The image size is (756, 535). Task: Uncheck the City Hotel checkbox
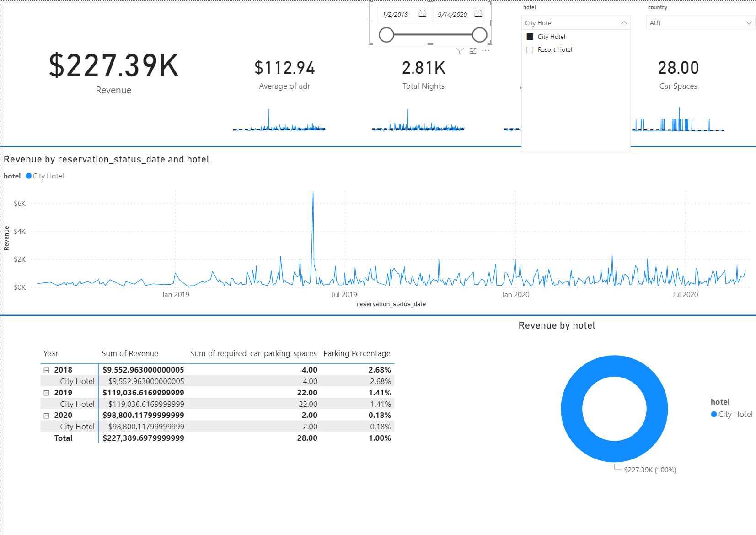click(x=529, y=36)
